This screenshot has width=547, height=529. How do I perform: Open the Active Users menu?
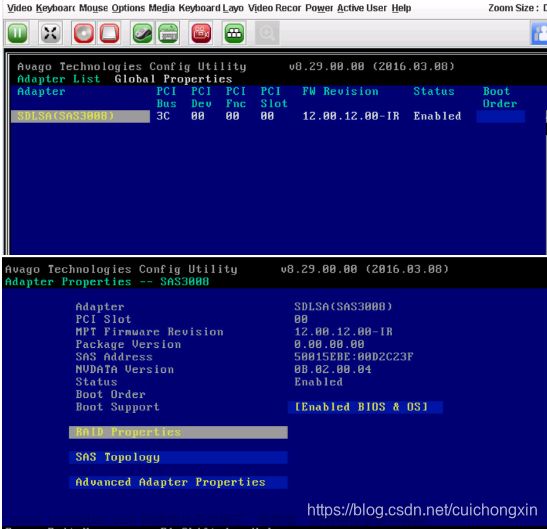pos(362,8)
